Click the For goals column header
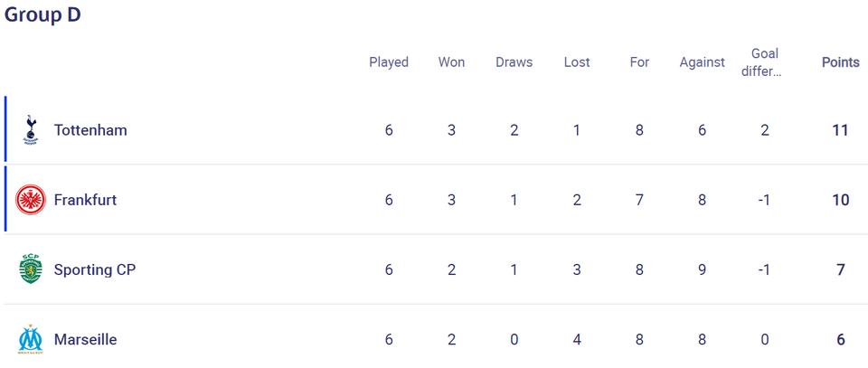The width and height of the screenshot is (868, 368). pyautogui.click(x=639, y=62)
